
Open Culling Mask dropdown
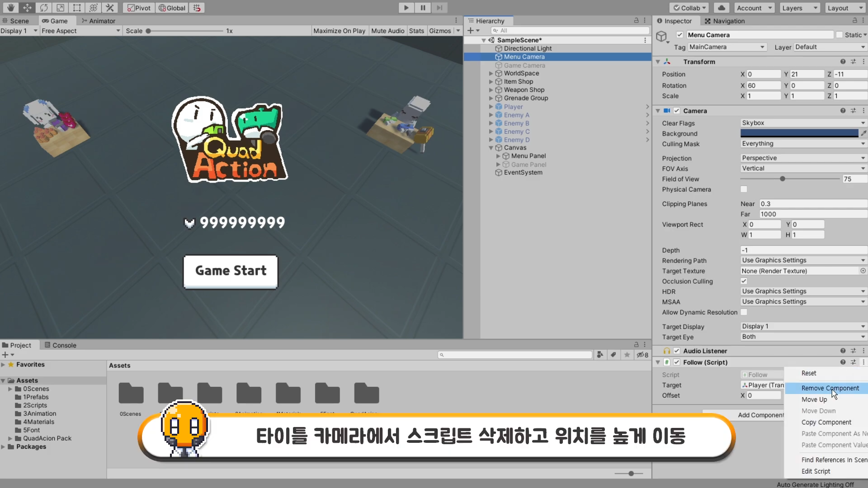click(x=803, y=144)
